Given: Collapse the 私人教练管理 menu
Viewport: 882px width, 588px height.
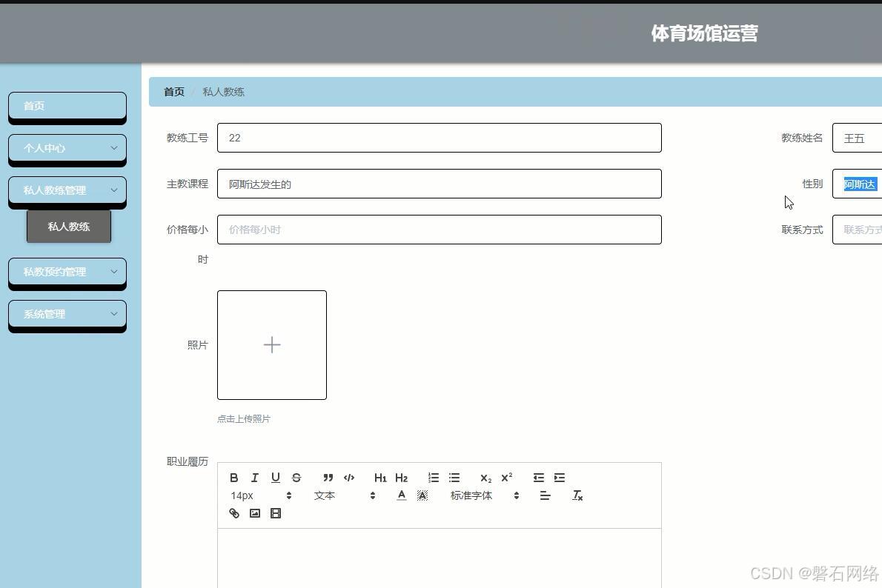Looking at the screenshot, I should (67, 190).
